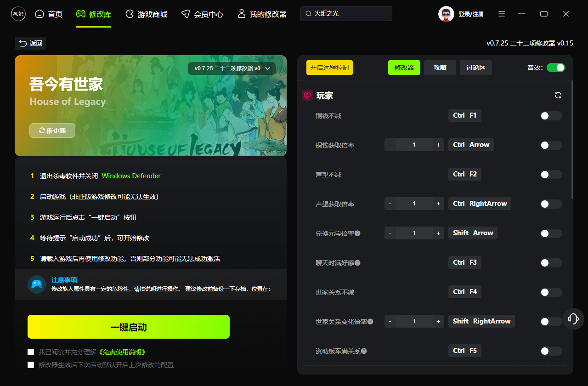Open the version selector dropdown
Screen dimensions: 588x386
tap(232, 68)
